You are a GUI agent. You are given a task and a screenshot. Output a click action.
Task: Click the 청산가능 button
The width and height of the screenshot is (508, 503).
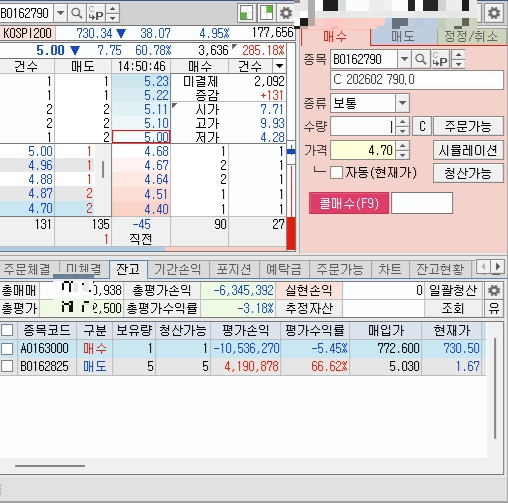point(468,173)
